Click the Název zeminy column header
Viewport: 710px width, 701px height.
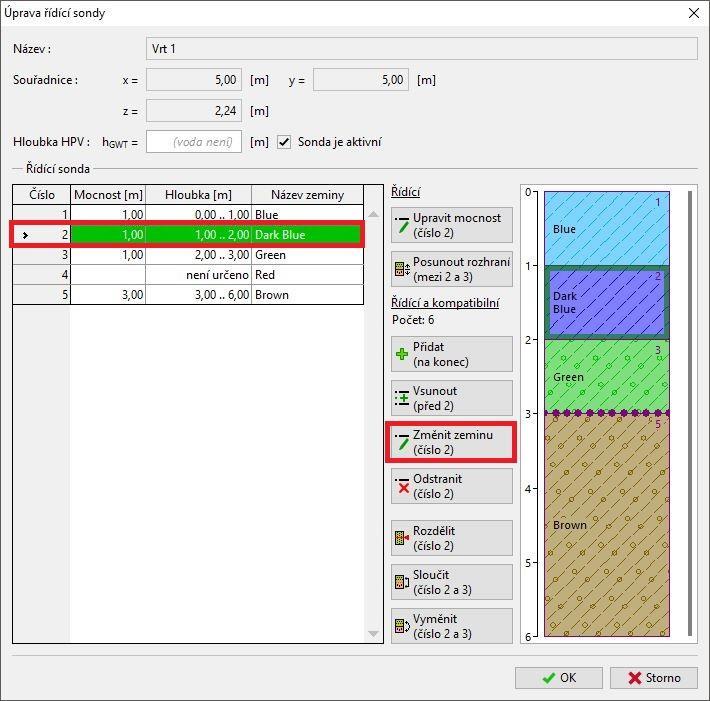point(307,195)
